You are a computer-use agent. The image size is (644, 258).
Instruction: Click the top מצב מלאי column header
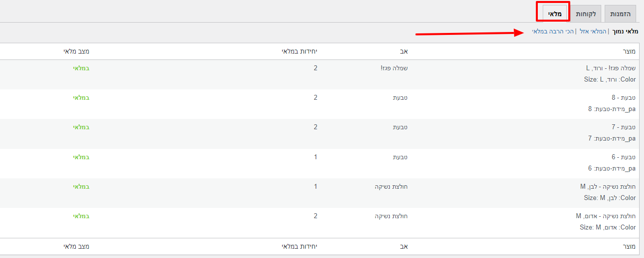(76, 52)
